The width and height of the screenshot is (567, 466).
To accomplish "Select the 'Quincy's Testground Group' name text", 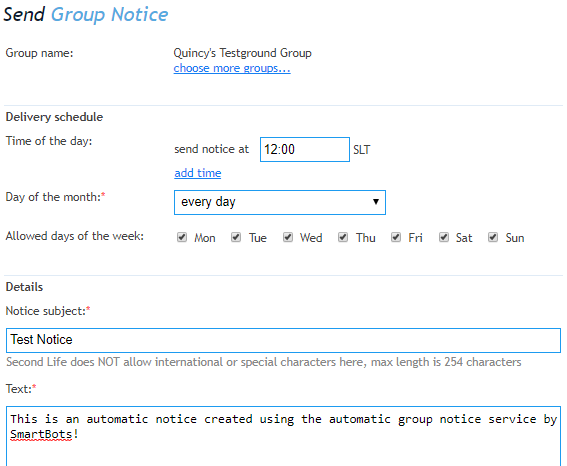I will 242,53.
